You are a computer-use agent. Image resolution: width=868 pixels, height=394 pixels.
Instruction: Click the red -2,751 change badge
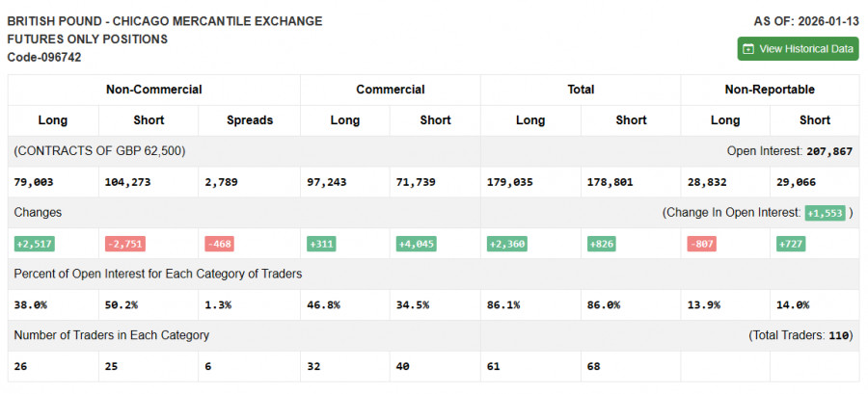125,244
